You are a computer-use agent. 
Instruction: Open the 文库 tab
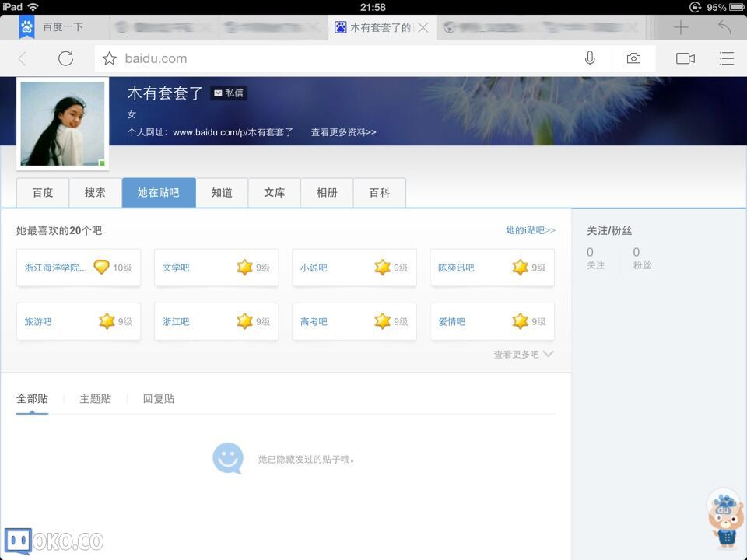pos(275,192)
